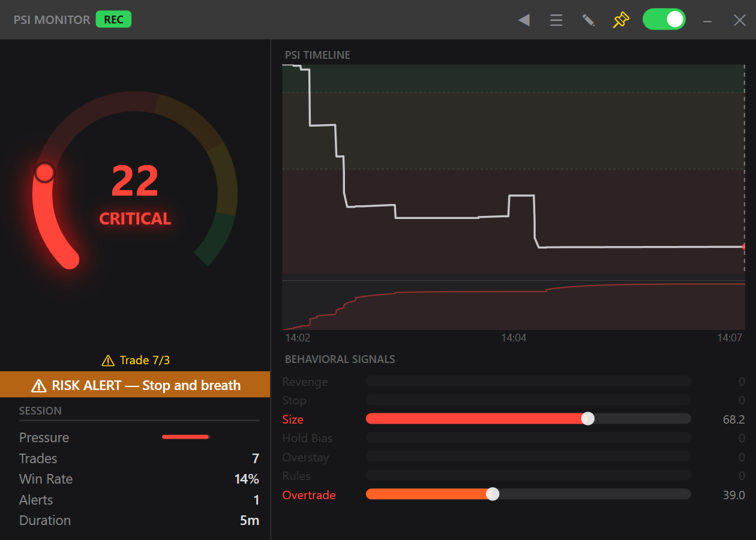The image size is (756, 540).
Task: Click the red Pressure bar
Action: pos(185,437)
